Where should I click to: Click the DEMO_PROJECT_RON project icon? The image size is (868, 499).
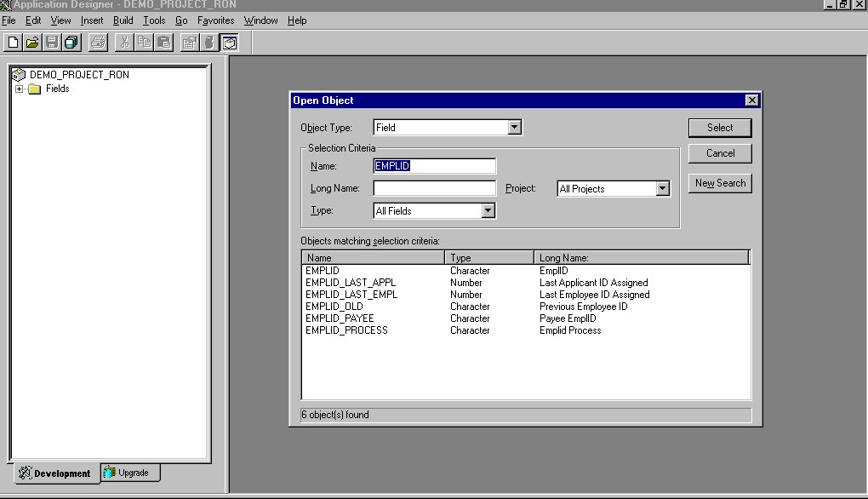[x=20, y=75]
